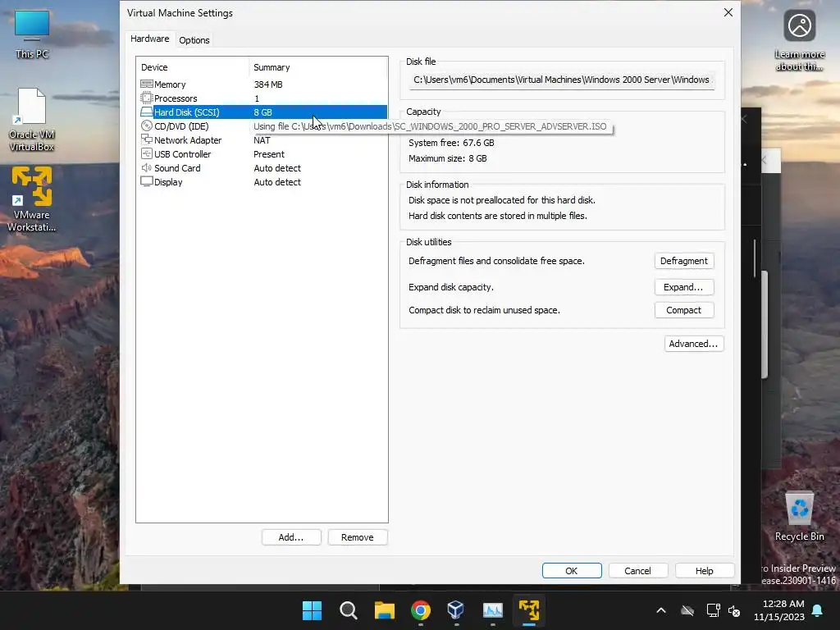Screen dimensions: 840x630
Task: Click the Add... hardware button
Action: click(x=291, y=537)
